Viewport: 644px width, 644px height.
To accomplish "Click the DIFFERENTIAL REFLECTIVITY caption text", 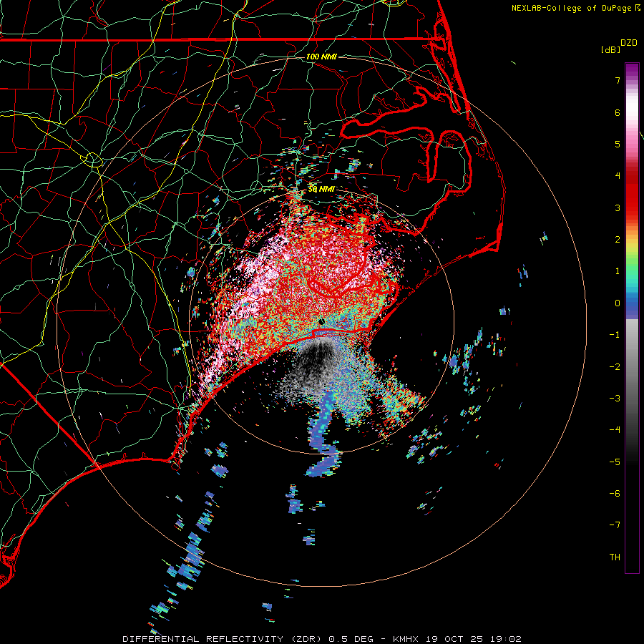I will (203, 639).
